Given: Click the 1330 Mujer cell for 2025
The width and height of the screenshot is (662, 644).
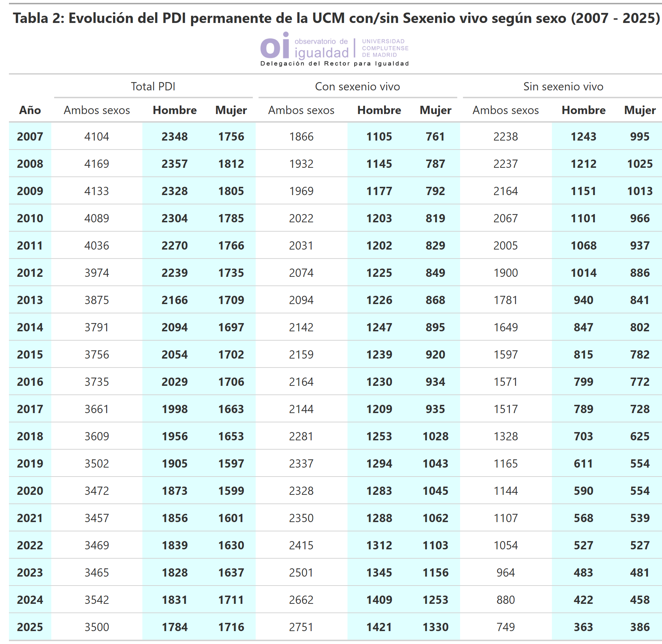Looking at the screenshot, I should [x=435, y=627].
